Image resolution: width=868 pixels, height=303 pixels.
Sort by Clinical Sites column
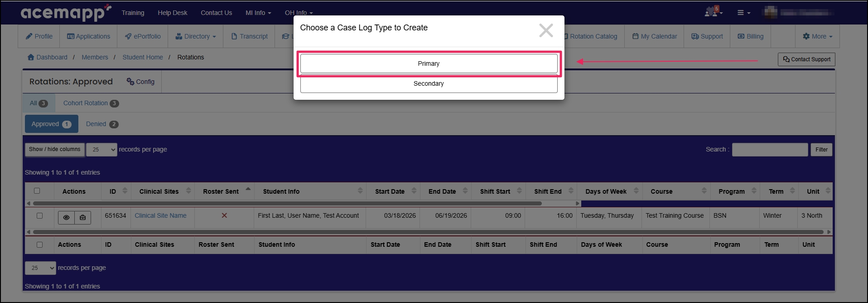(x=188, y=191)
